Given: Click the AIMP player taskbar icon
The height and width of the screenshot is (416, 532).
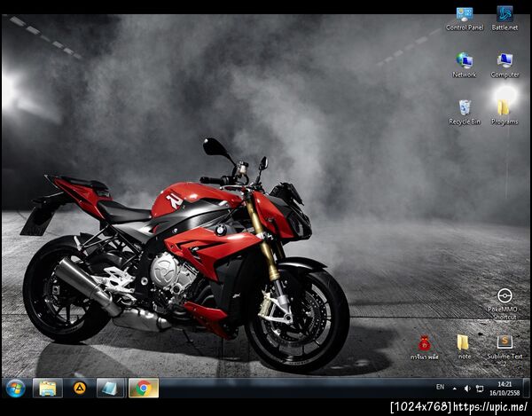Looking at the screenshot, I should 80,389.
